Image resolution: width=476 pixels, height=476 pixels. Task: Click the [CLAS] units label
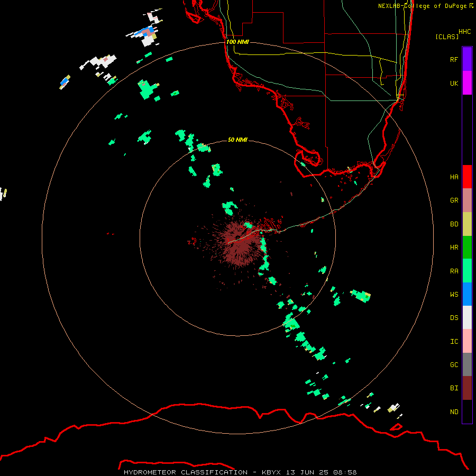pyautogui.click(x=447, y=36)
